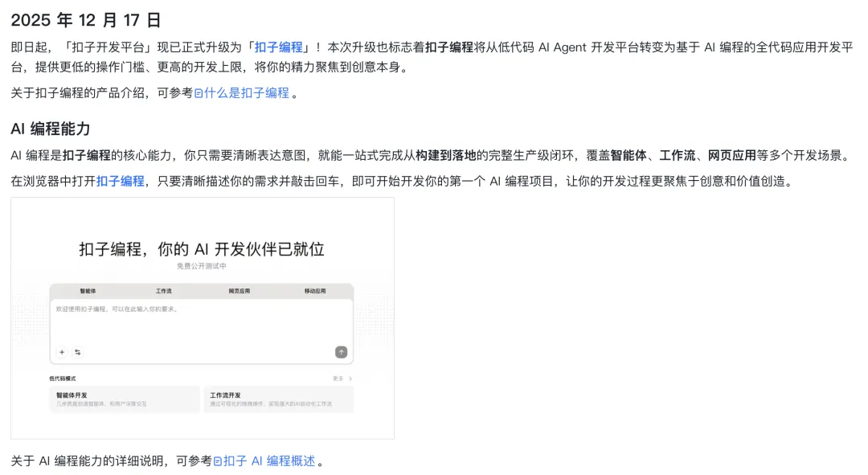Screen dimensions: 868x475
Task: Select the 智能体 tab in the embedded image
Action: (x=88, y=291)
